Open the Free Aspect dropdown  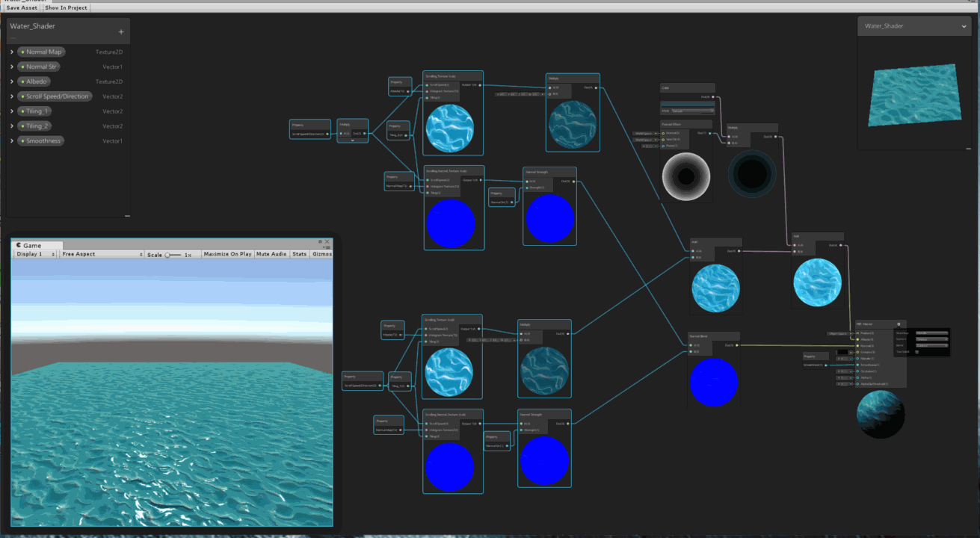click(101, 254)
